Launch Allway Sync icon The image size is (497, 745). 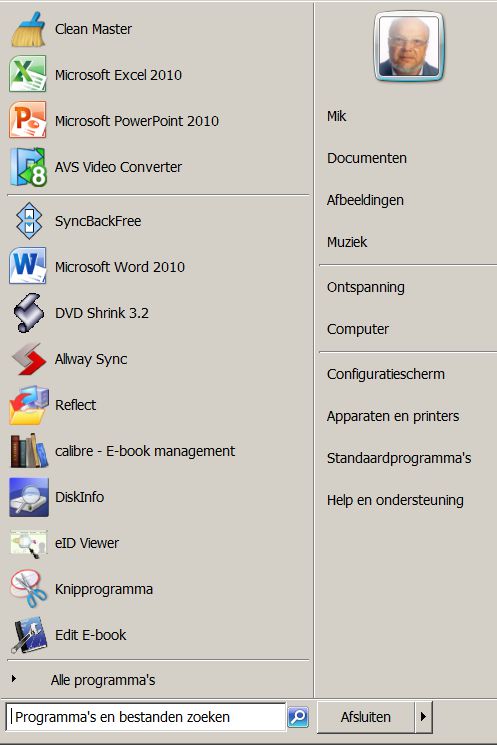(x=29, y=359)
